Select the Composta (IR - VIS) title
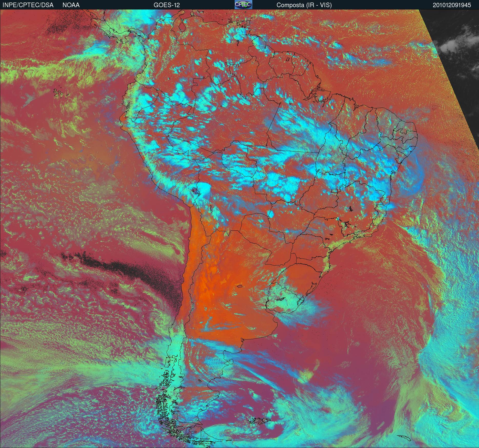The height and width of the screenshot is (448, 479). tap(304, 5)
